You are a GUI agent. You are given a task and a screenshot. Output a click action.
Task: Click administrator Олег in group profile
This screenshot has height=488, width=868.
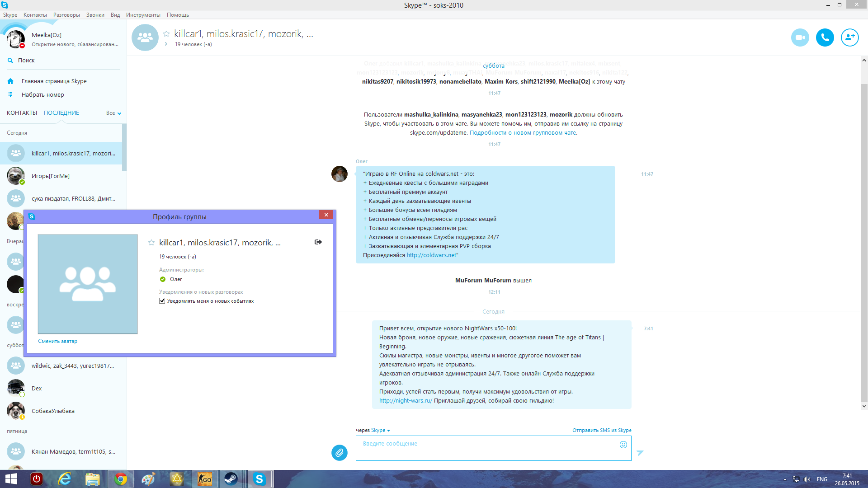pos(176,279)
